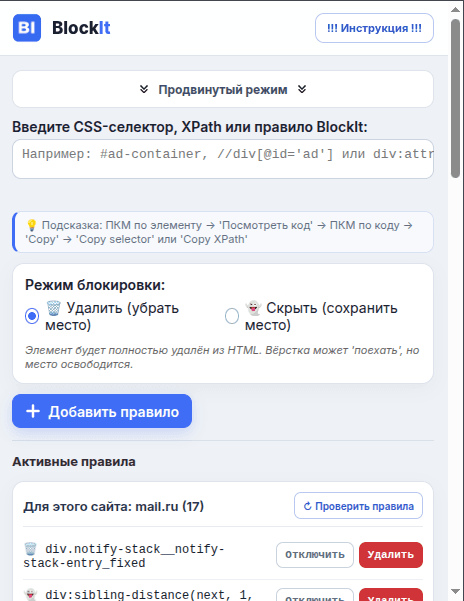Click the Подсказка hint text box
This screenshot has height=601, width=464.
223,232
